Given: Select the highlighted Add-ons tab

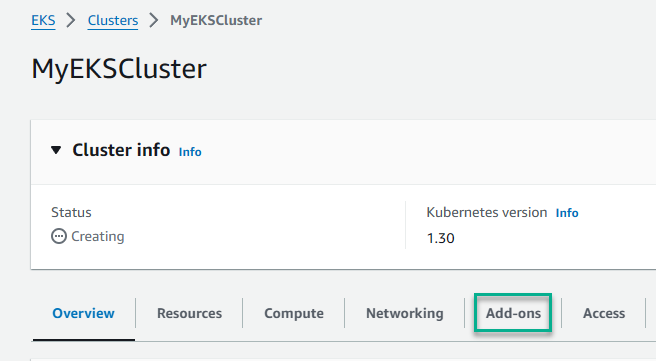Looking at the screenshot, I should pyautogui.click(x=513, y=313).
